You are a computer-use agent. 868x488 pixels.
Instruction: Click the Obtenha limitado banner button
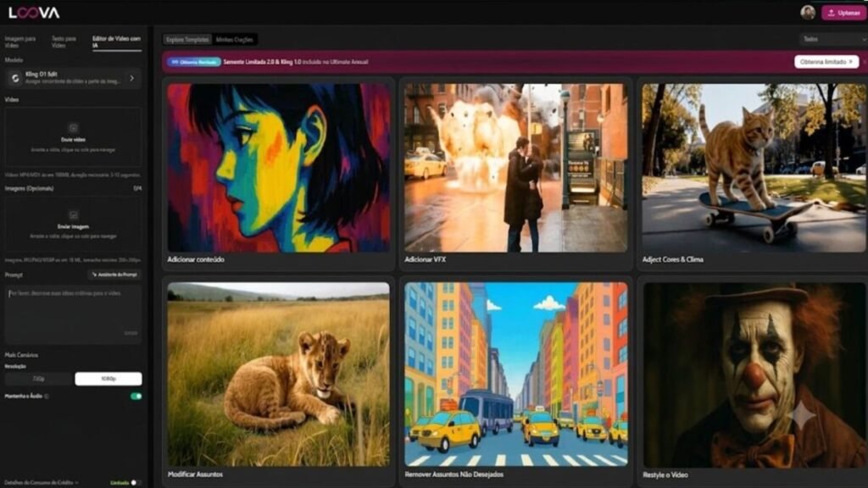[826, 62]
